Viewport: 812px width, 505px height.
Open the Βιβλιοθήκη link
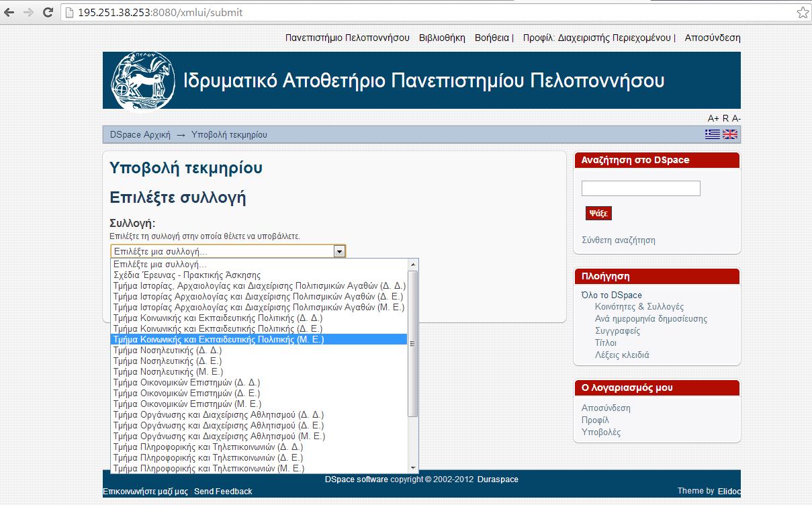[x=442, y=38]
